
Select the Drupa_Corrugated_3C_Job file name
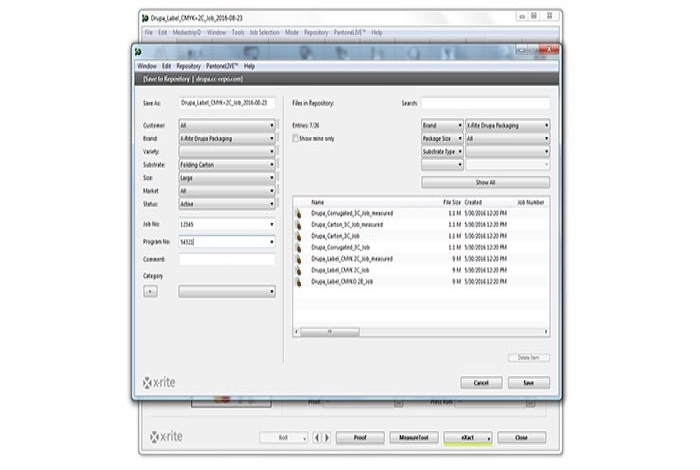[340, 248]
